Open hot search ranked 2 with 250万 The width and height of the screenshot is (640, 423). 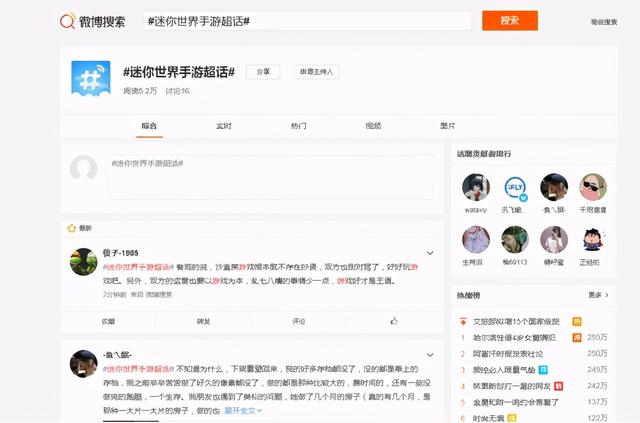click(x=508, y=354)
